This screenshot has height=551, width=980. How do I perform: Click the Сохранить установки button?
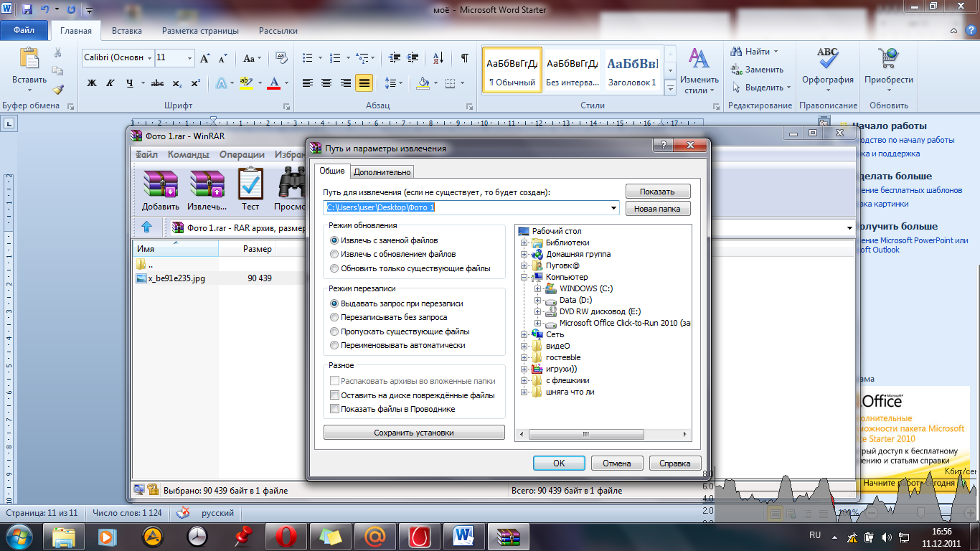point(414,433)
